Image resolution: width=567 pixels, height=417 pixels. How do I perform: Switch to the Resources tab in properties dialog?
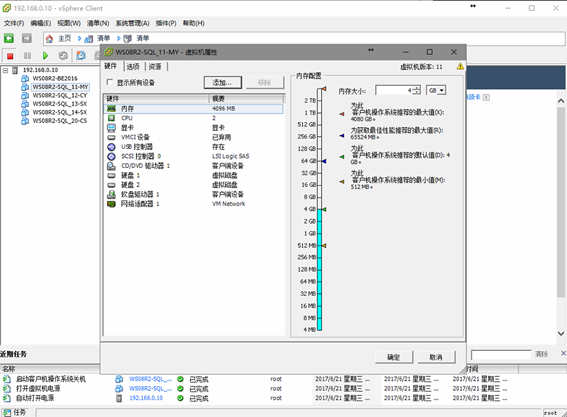pos(155,67)
